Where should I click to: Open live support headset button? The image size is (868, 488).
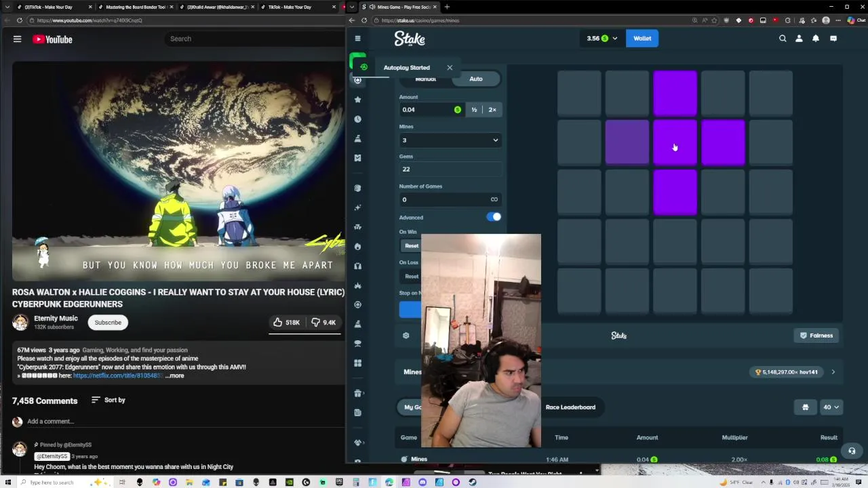click(852, 451)
